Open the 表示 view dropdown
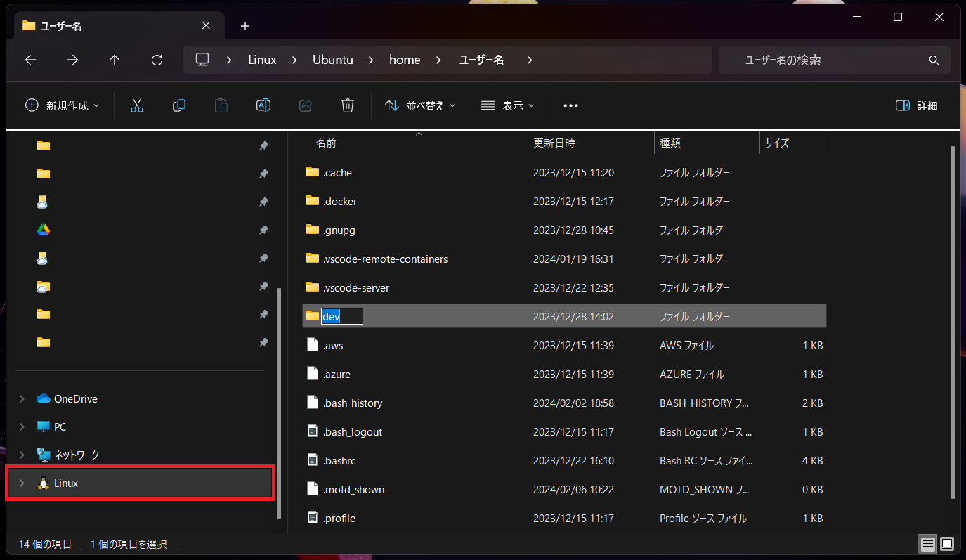Image resolution: width=966 pixels, height=560 pixels. click(x=507, y=105)
